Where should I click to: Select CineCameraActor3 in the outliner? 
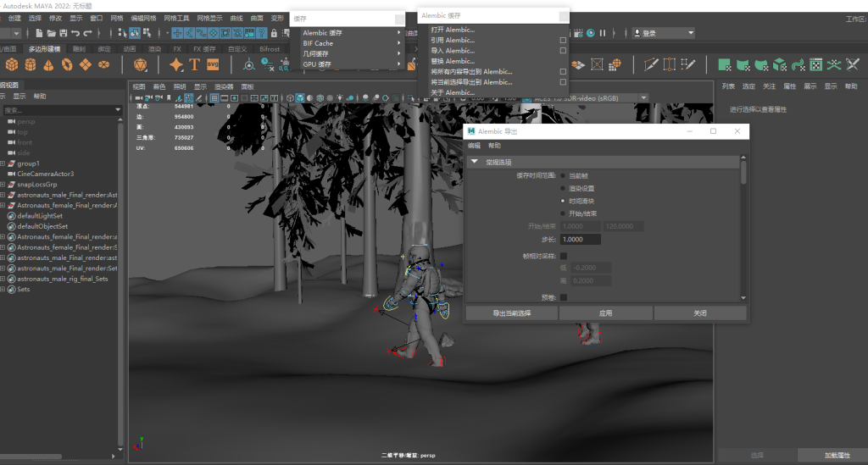click(45, 174)
